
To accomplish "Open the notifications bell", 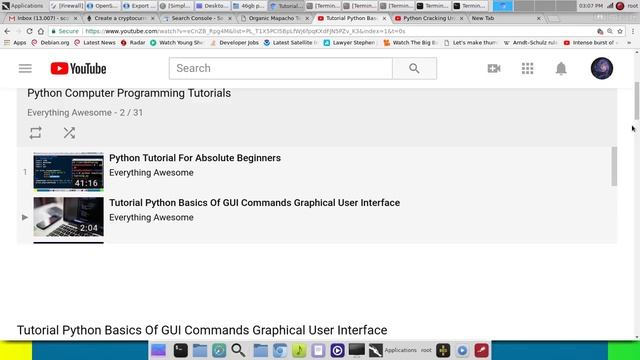I will click(x=561, y=68).
